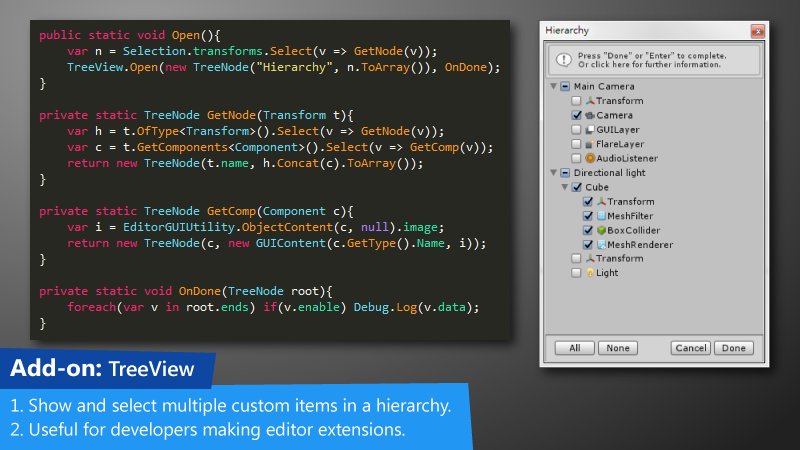The width and height of the screenshot is (800, 450).
Task: Enable the FlareLayer checkbox
Action: 577,144
